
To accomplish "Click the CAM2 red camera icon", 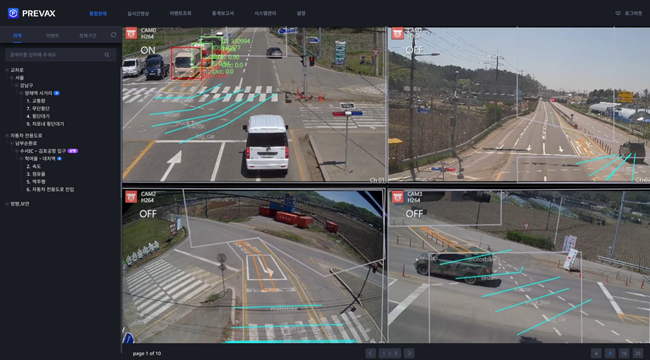I will pos(131,197).
